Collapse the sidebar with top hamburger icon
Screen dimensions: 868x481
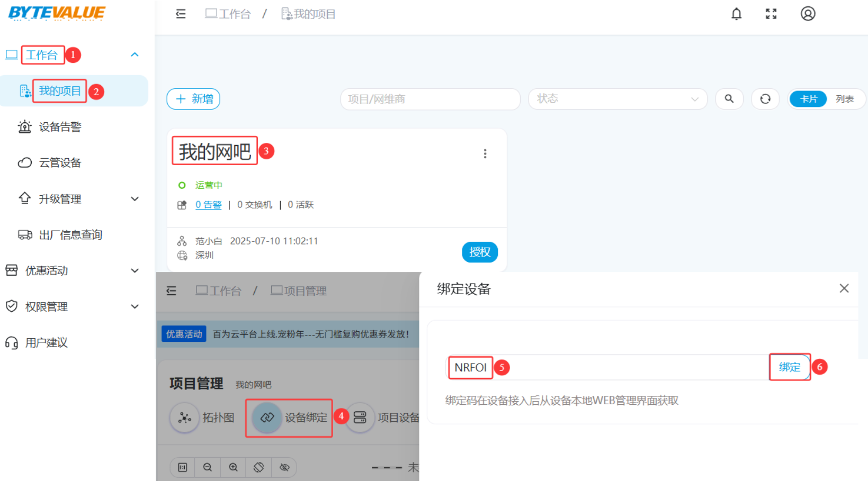[181, 14]
